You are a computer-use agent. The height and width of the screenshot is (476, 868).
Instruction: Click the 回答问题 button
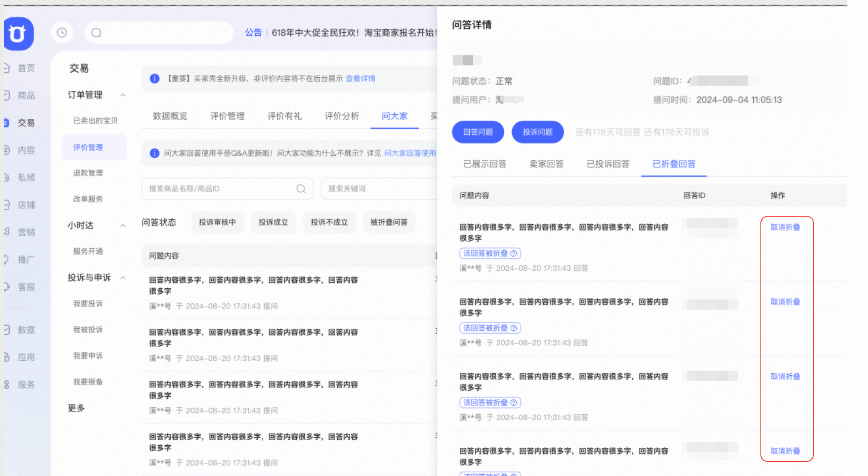tap(478, 132)
